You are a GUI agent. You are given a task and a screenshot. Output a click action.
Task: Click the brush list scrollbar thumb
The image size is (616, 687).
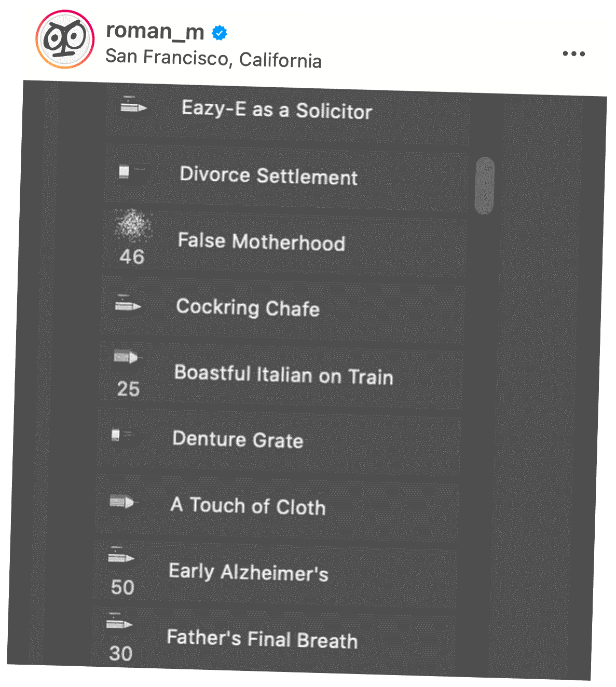click(484, 185)
